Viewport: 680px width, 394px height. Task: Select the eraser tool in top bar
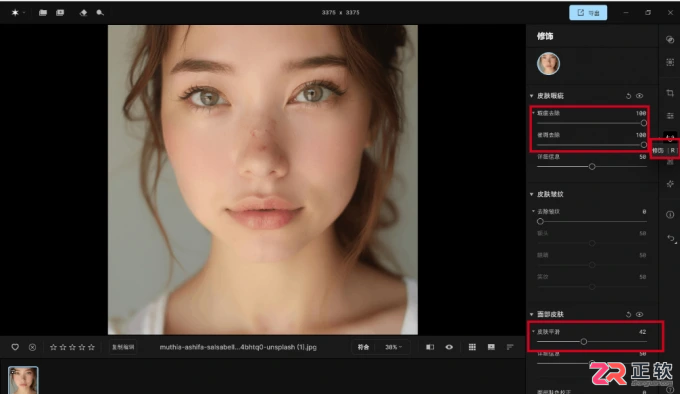83,13
